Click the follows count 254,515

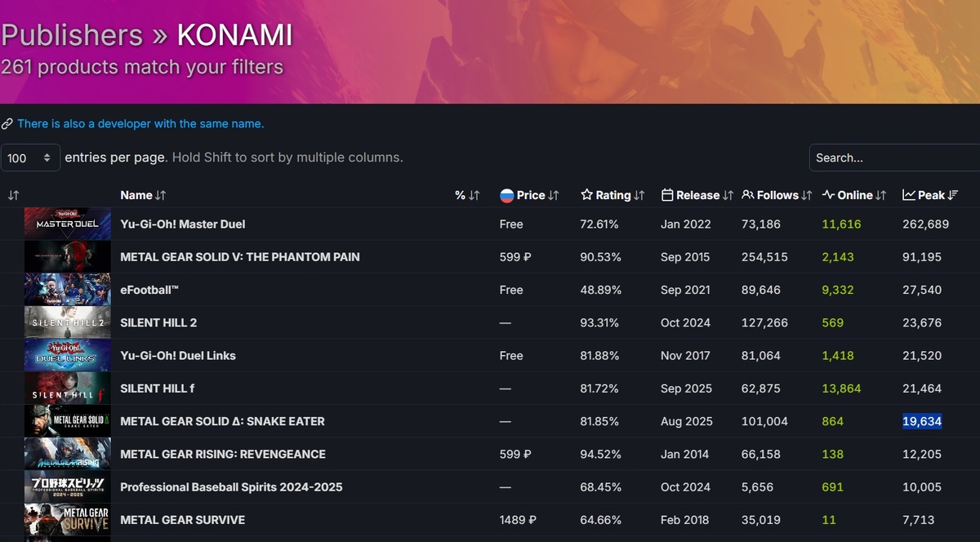(764, 256)
